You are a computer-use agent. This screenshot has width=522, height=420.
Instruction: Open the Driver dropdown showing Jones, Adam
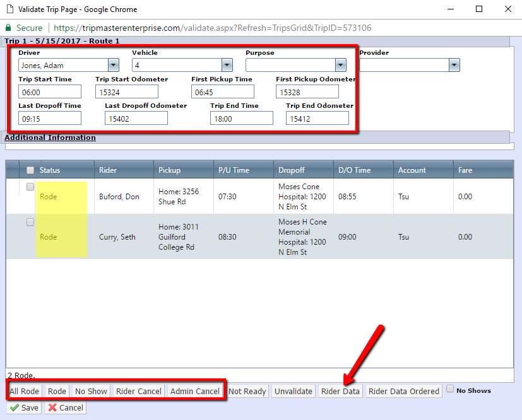[x=114, y=65]
